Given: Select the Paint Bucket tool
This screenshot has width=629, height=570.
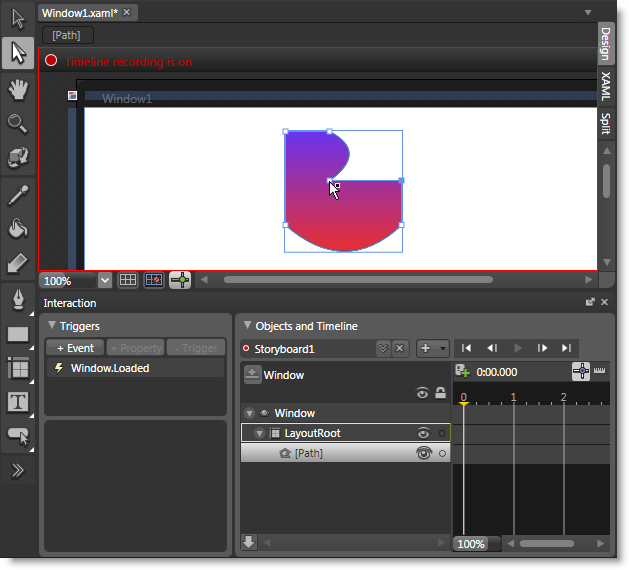Looking at the screenshot, I should [x=18, y=228].
